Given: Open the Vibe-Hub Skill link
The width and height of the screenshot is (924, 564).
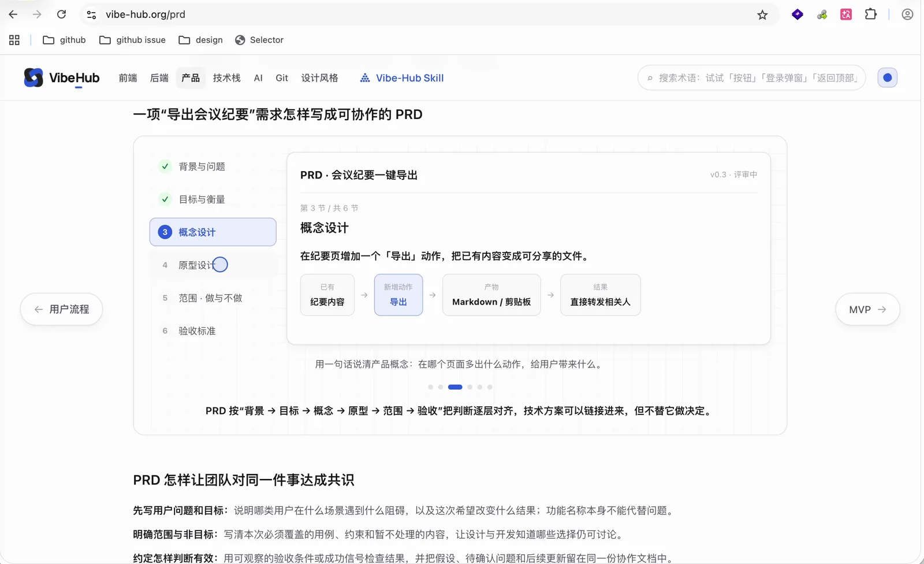Looking at the screenshot, I should pyautogui.click(x=402, y=78).
